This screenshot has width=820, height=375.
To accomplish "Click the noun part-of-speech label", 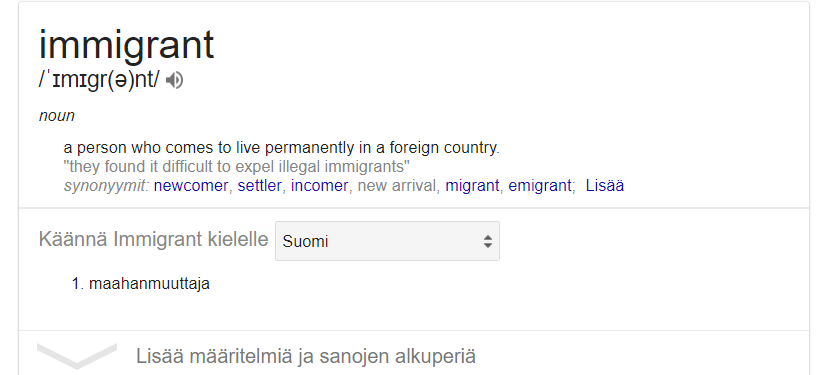I will click(x=56, y=116).
